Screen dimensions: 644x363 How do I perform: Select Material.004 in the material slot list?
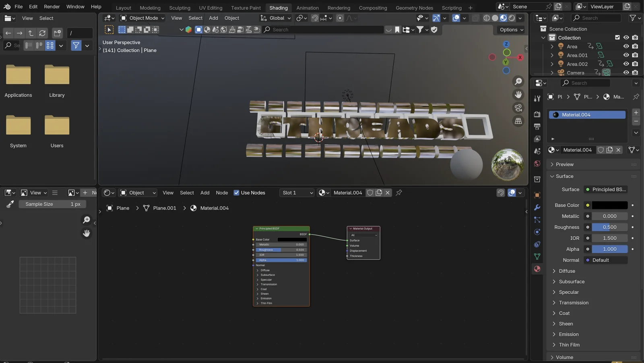tap(587, 115)
